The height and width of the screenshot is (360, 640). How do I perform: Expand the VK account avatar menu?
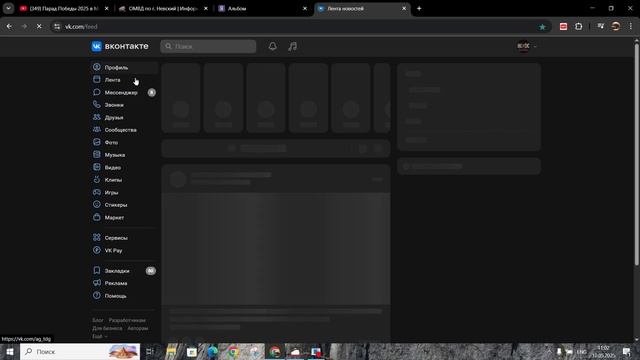click(x=526, y=46)
